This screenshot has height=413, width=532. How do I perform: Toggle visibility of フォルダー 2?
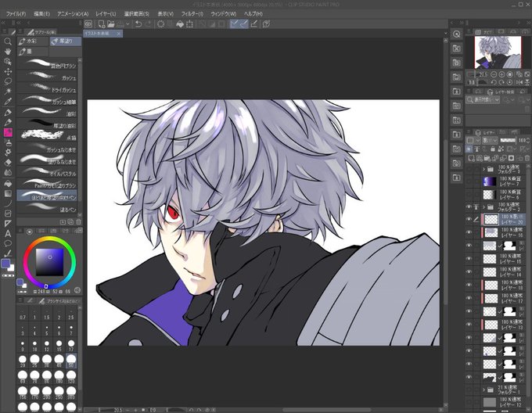click(x=469, y=206)
